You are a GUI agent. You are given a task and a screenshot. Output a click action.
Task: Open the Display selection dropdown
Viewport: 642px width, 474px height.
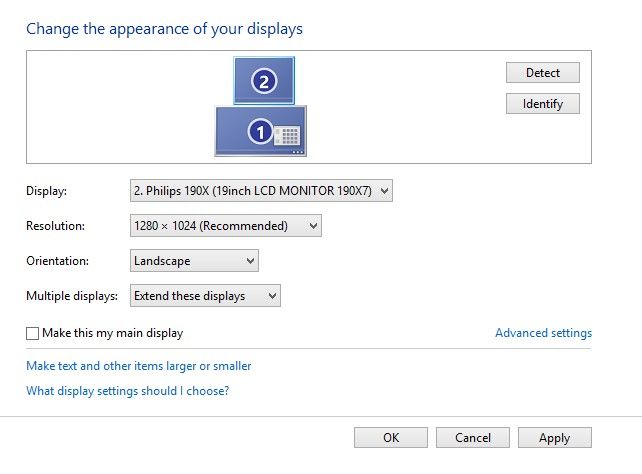(x=261, y=190)
